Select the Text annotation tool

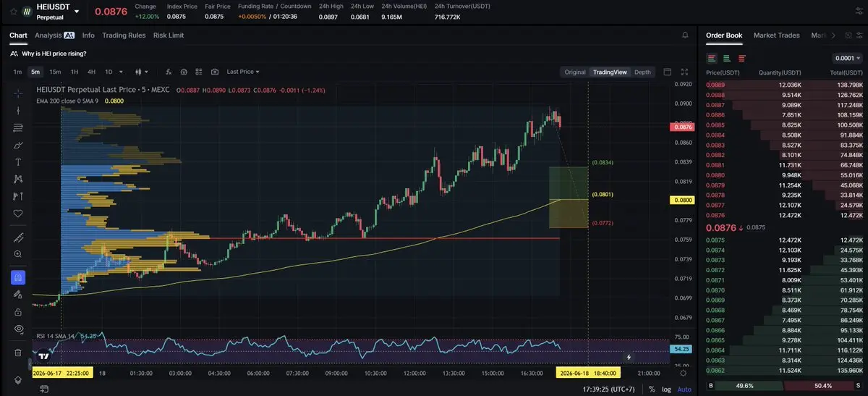(x=18, y=161)
